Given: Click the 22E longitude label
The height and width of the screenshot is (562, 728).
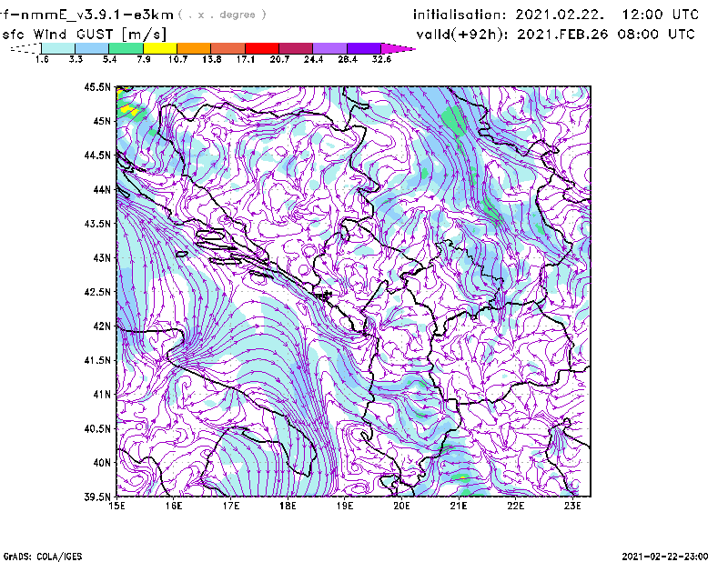Looking at the screenshot, I should (515, 506).
